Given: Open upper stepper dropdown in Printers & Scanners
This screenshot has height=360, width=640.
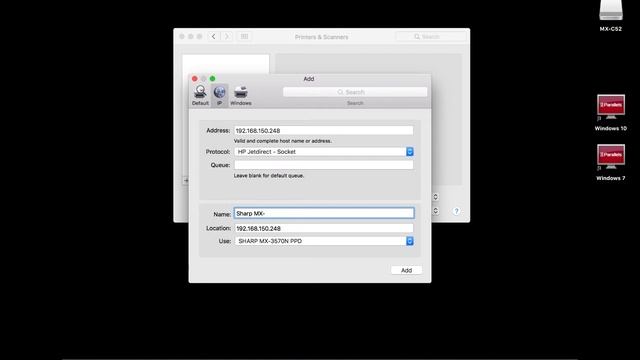Looking at the screenshot, I should pos(436,197).
